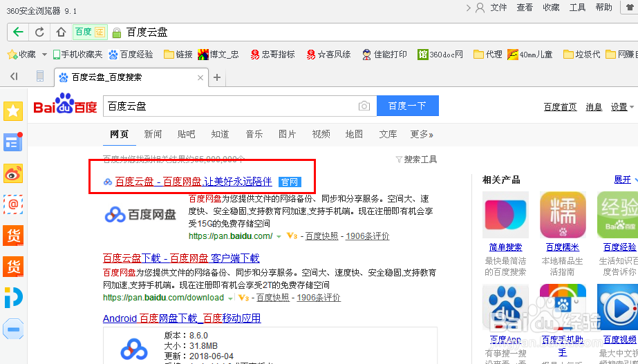Open a new tab with plus button
The width and height of the screenshot is (638, 364).
pos(217,77)
